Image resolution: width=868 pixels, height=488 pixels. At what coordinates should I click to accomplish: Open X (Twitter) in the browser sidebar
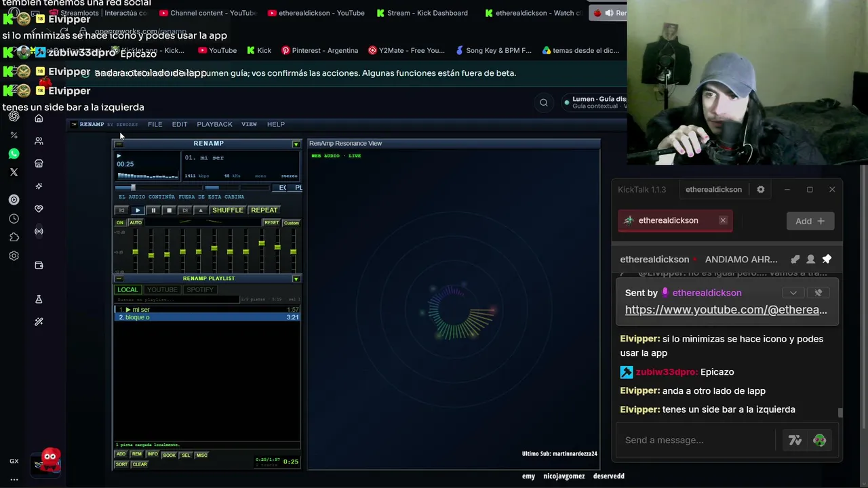(x=14, y=172)
